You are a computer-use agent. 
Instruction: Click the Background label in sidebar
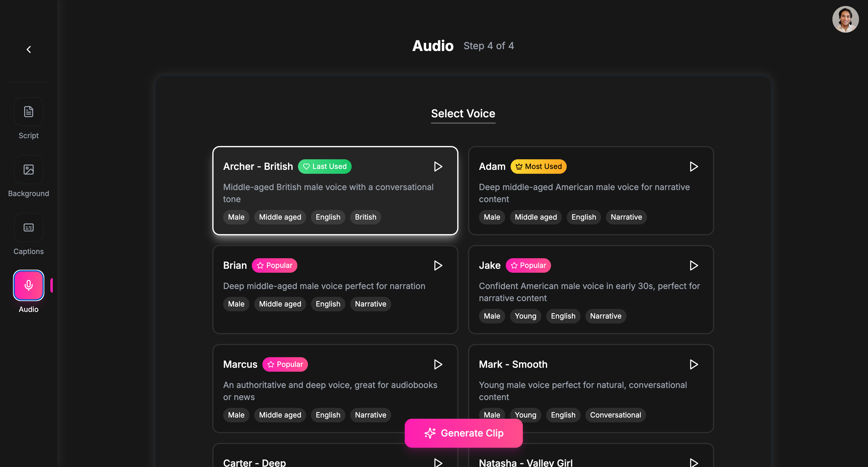[x=29, y=193]
